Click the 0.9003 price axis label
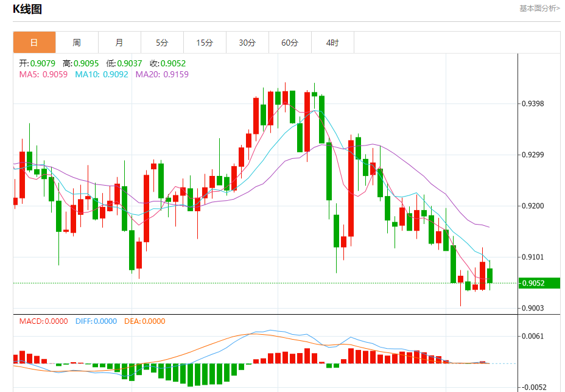 533,308
